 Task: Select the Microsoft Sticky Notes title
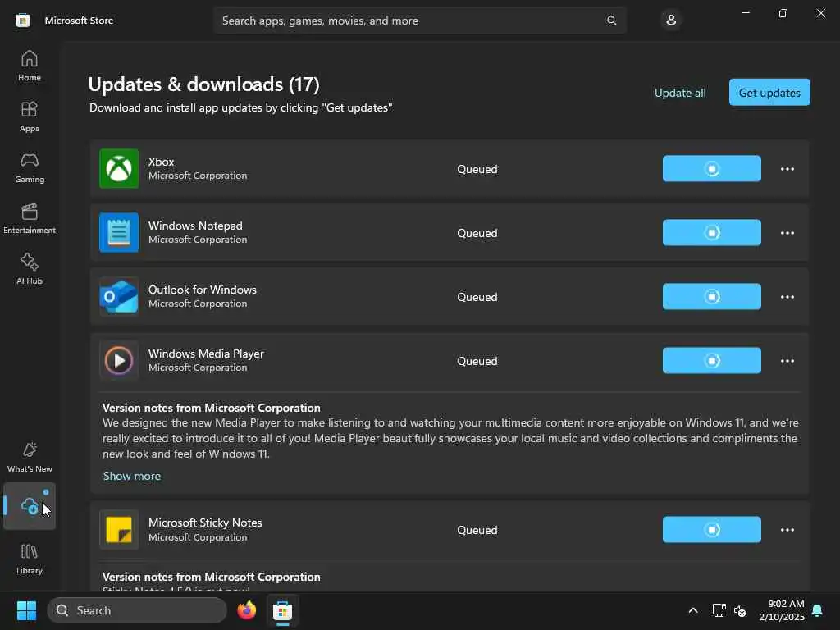pyautogui.click(x=205, y=523)
